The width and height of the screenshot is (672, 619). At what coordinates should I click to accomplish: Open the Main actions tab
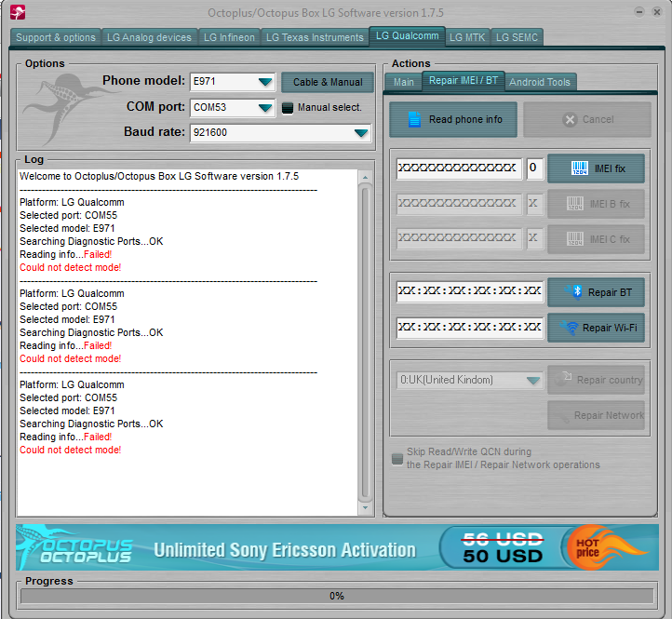click(x=404, y=82)
